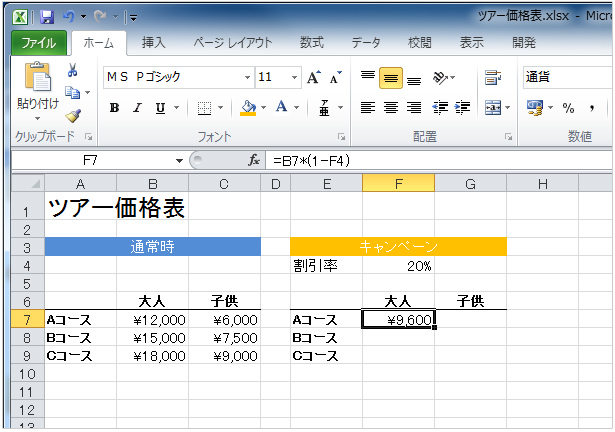Select the cell containing 20% discount rate
615x432 pixels.
click(x=398, y=266)
